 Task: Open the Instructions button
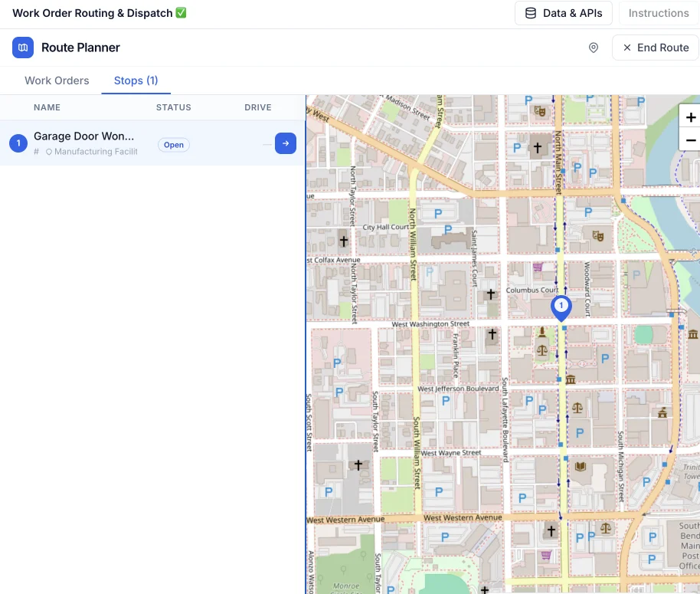[658, 13]
